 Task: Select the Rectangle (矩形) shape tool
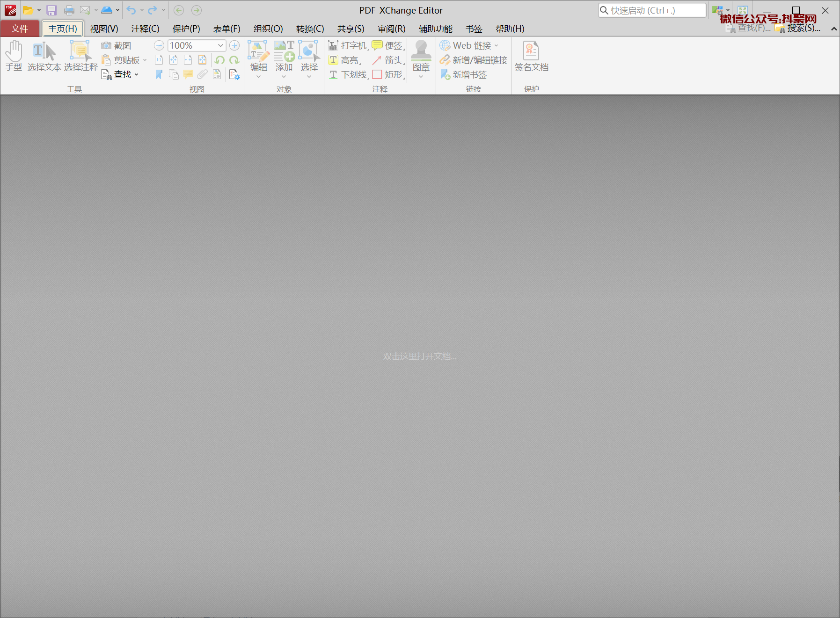[x=388, y=75]
